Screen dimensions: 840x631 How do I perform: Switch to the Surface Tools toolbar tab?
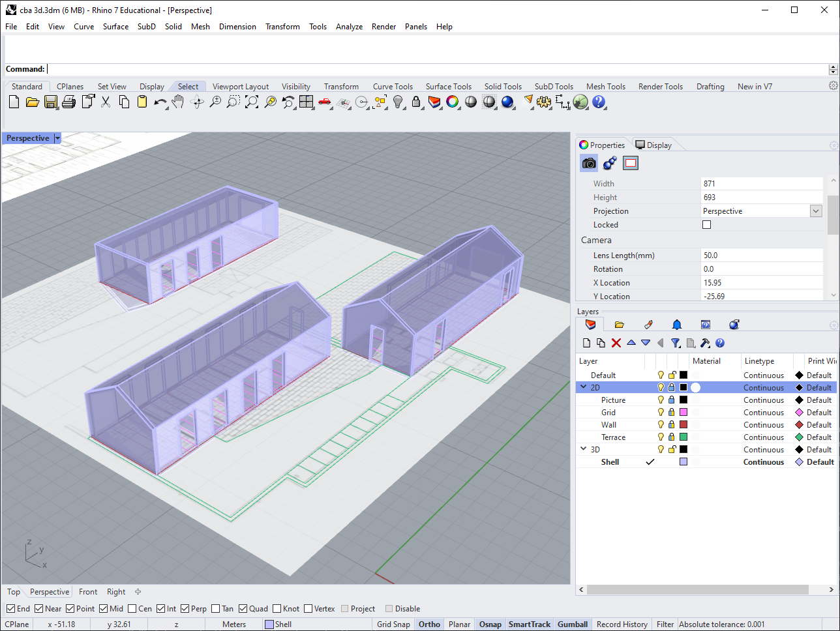click(x=448, y=87)
